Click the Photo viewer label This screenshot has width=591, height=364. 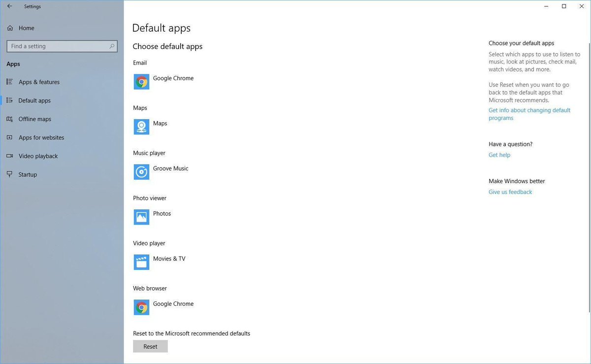(x=150, y=199)
